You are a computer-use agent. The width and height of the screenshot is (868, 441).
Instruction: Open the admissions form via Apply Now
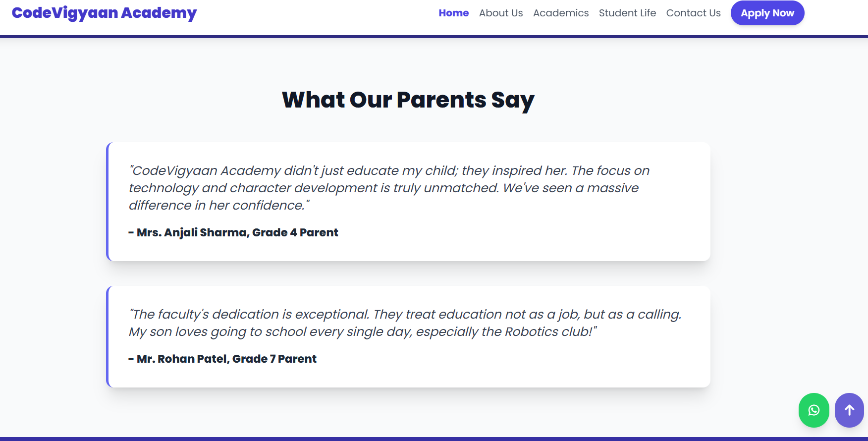click(x=767, y=13)
